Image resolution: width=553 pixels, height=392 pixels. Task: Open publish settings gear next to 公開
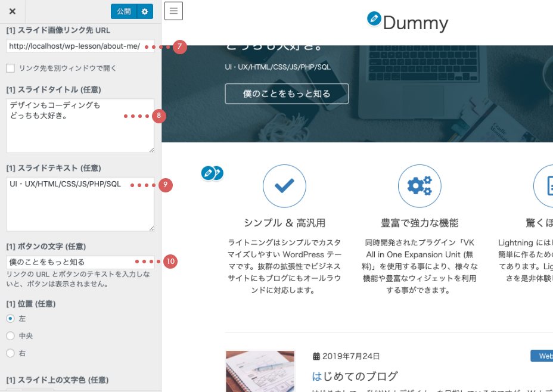click(145, 11)
